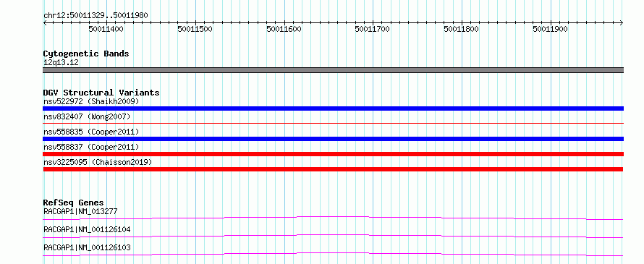This screenshot has height=264, width=644.
Task: Open nsv558837 (Cooper2011) variant label
Action: (x=92, y=147)
